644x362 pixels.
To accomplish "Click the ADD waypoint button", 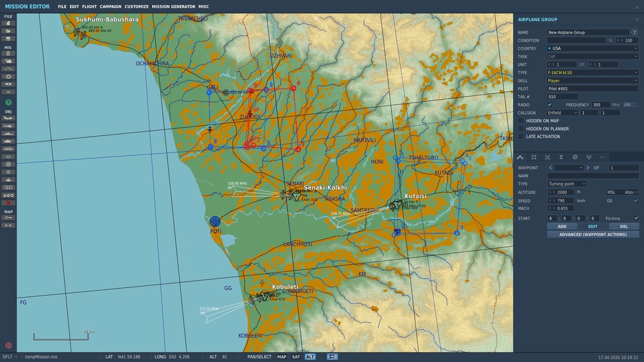I will click(x=562, y=226).
